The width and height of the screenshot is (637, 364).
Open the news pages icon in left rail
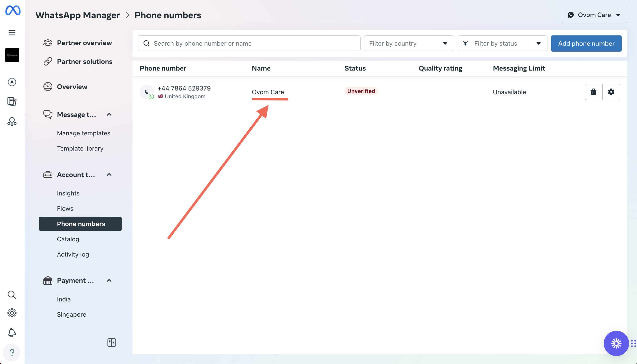pos(12,101)
